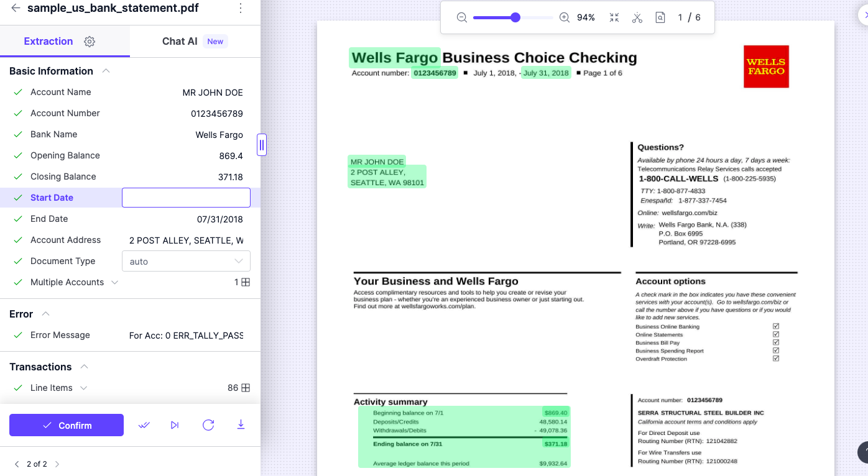868x476 pixels.
Task: Switch to the Extraction tab
Action: pyautogui.click(x=48, y=41)
